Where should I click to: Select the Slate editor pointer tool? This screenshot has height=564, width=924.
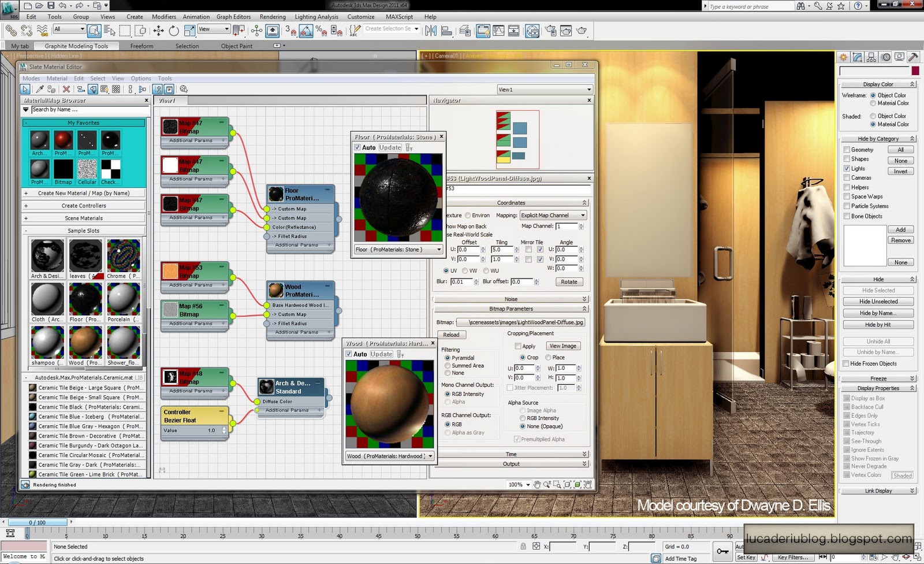pos(25,89)
